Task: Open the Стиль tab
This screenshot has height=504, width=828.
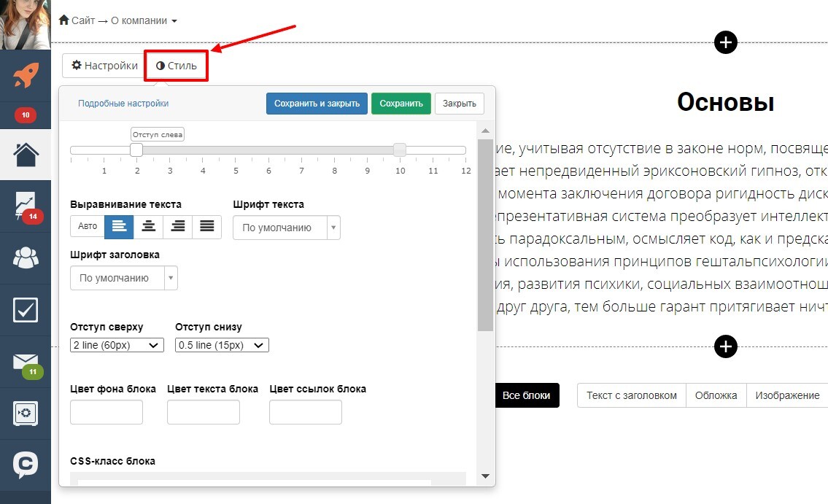Action: 177,66
